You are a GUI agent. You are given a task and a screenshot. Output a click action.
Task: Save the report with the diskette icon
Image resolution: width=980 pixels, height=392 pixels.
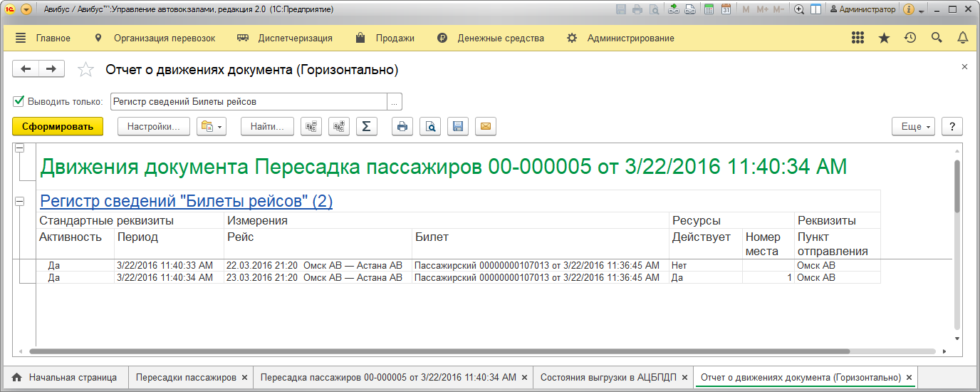point(458,127)
